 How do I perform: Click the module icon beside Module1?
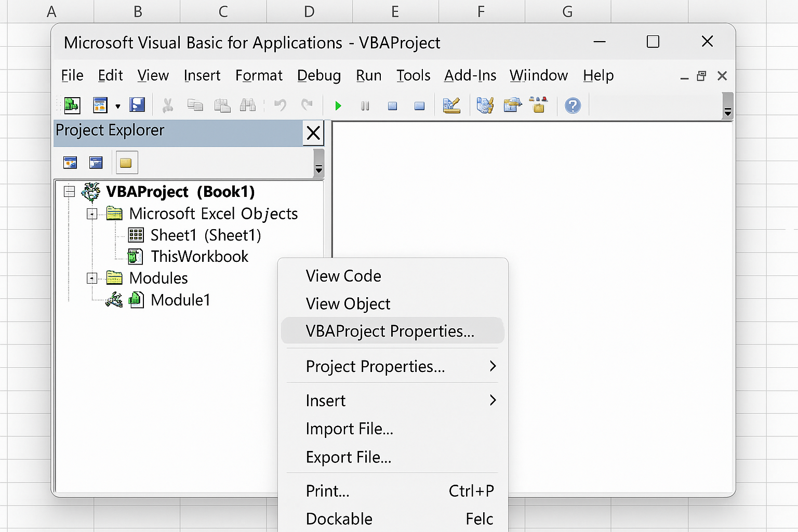136,299
